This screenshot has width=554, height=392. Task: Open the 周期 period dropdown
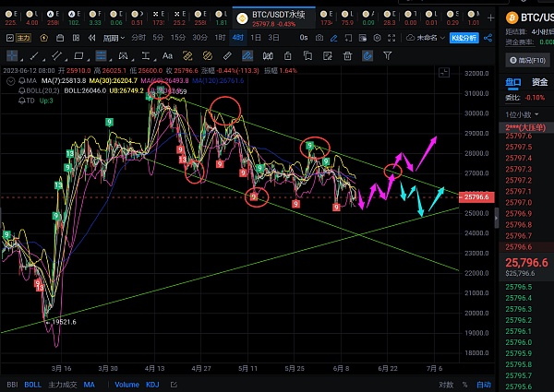click(113, 38)
